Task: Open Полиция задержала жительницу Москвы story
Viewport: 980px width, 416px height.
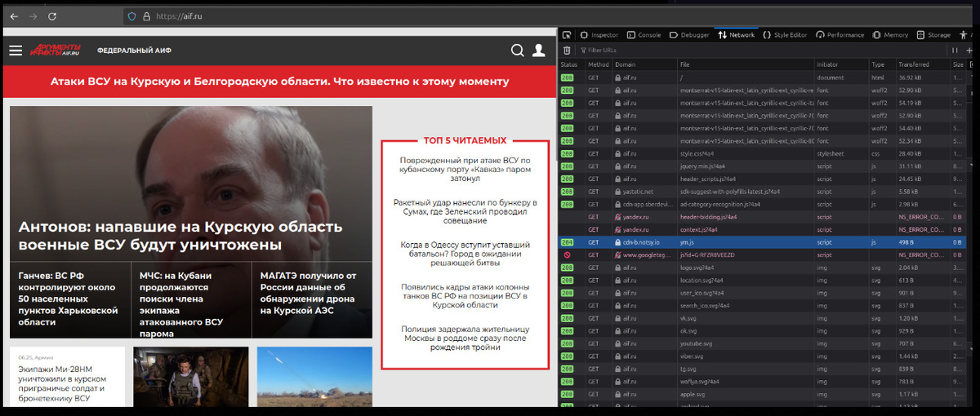Action: [465, 337]
